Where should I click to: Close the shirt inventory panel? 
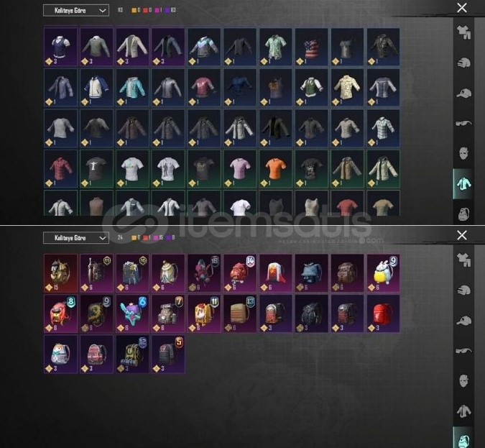pyautogui.click(x=462, y=8)
